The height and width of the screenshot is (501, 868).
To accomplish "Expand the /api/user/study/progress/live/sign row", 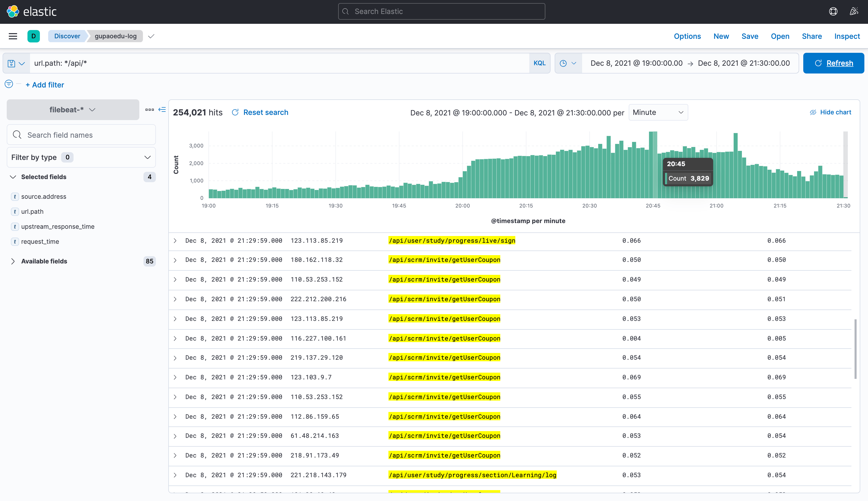I will pos(175,241).
